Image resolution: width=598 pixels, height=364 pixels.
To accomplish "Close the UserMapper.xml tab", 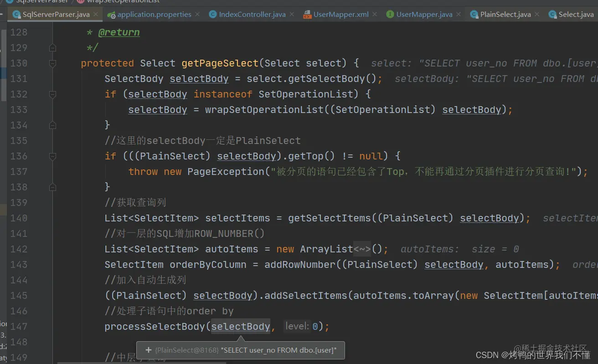I will [375, 15].
